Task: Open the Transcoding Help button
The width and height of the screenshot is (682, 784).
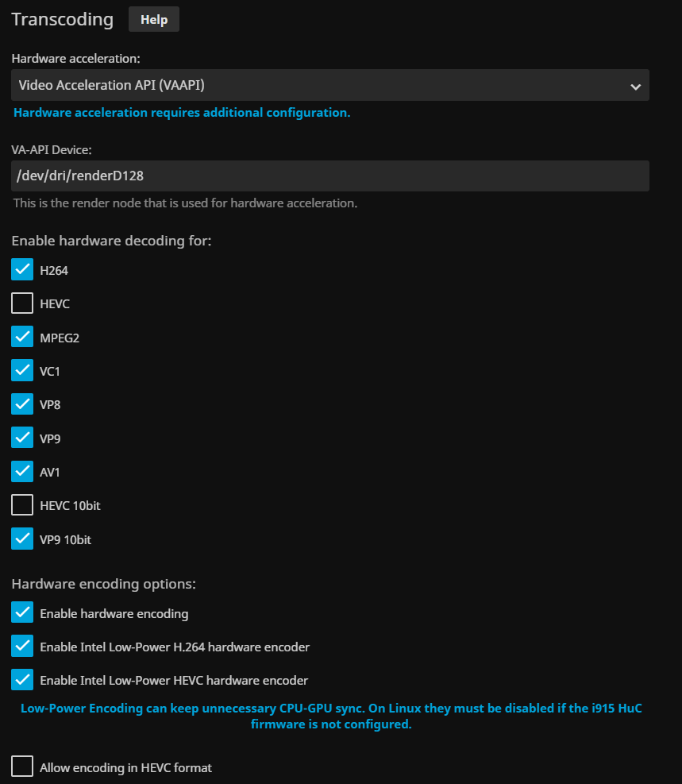Action: (154, 20)
